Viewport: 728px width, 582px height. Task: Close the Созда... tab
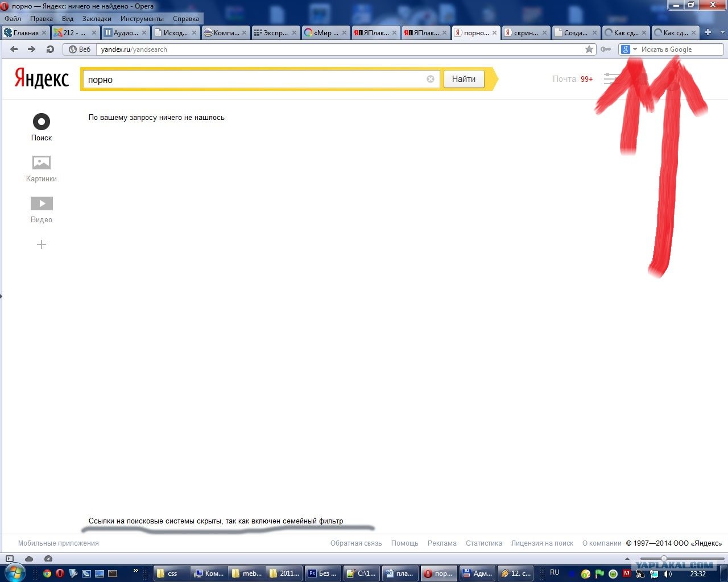pyautogui.click(x=594, y=33)
